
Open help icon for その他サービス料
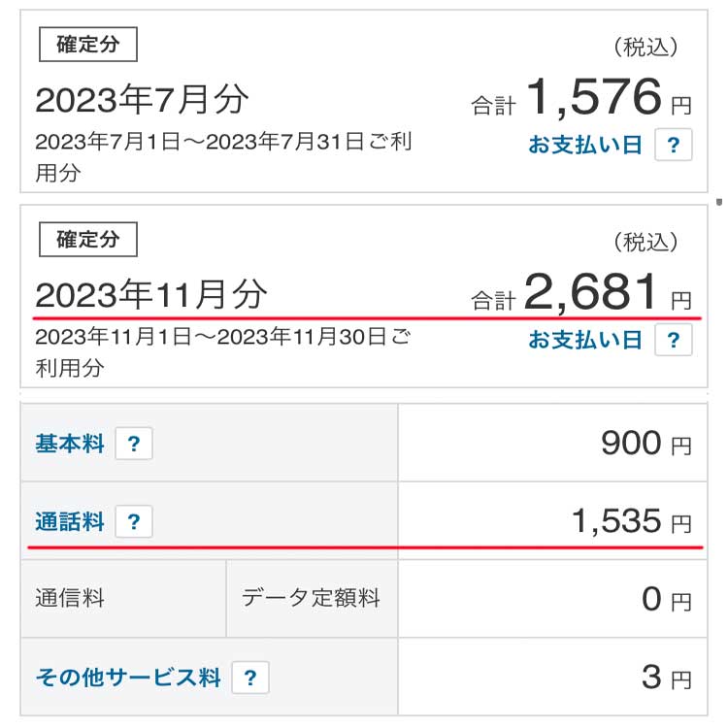pyautogui.click(x=250, y=678)
